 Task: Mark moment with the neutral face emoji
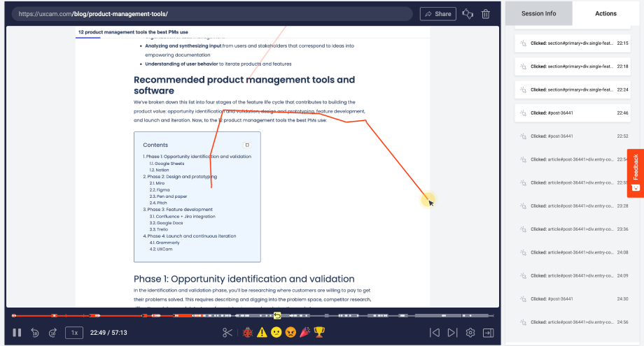click(x=276, y=333)
